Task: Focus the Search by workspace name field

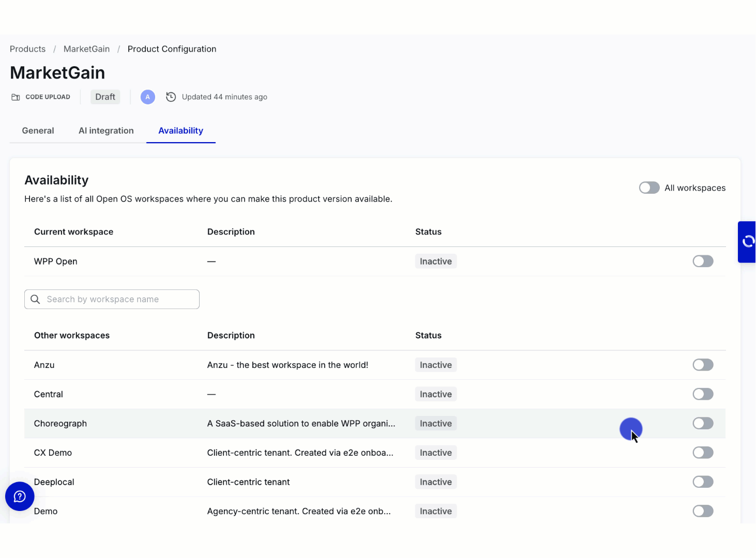Action: 119,300
